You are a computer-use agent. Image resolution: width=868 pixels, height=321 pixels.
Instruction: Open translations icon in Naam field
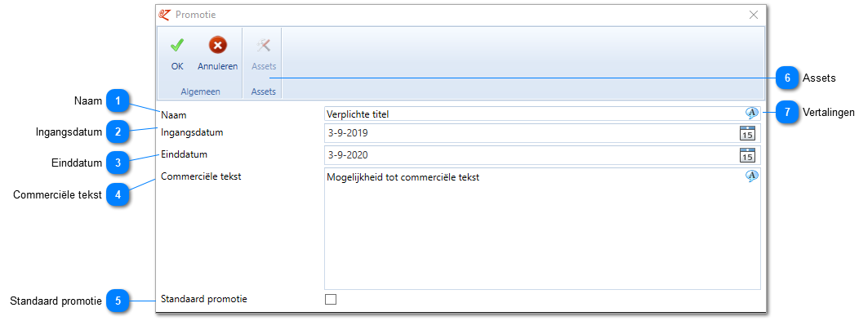(751, 114)
